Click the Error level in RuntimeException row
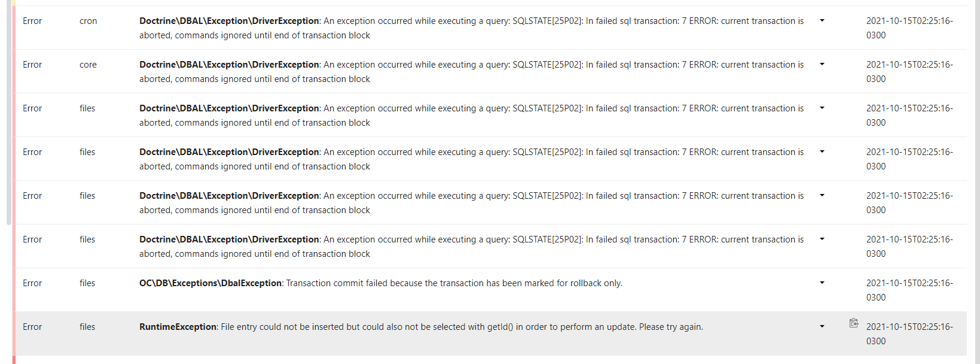The width and height of the screenshot is (980, 364). 32,327
